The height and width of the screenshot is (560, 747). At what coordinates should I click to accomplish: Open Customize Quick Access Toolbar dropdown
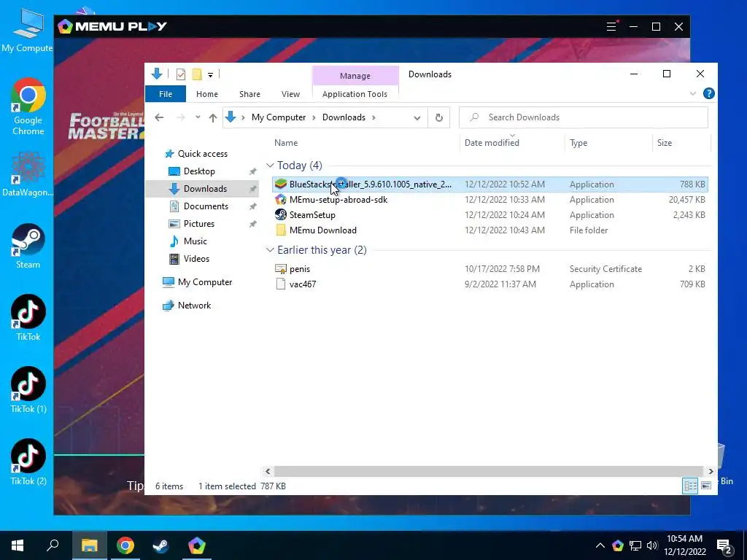[210, 75]
